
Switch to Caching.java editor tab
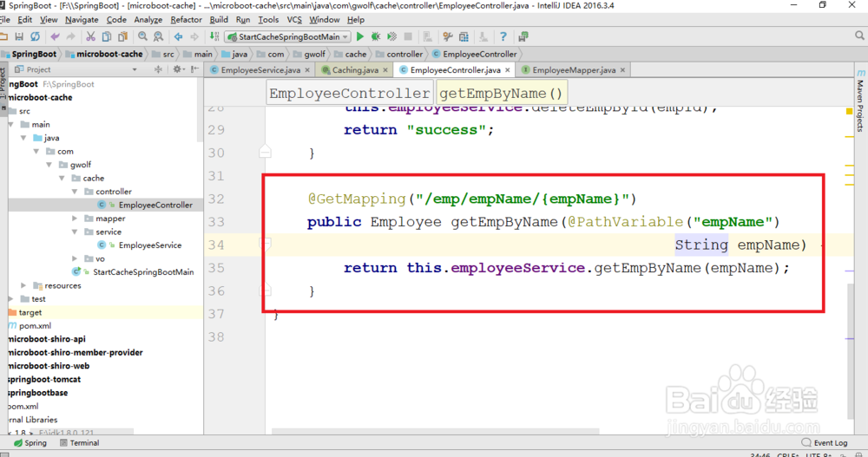coord(355,69)
